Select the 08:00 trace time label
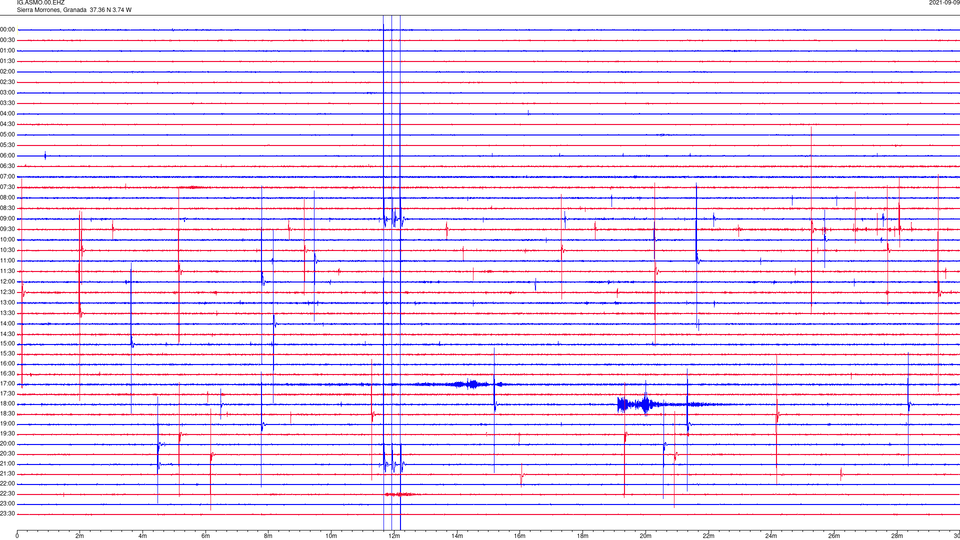The height and width of the screenshot is (540, 960). (x=8, y=197)
